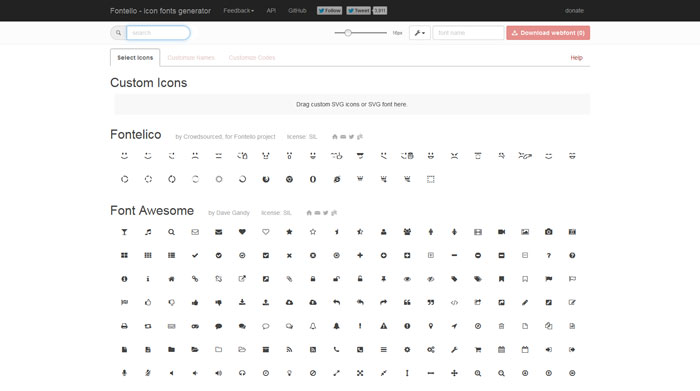Open the Feedback dropdown menu
This screenshot has width=700, height=391.
(x=238, y=11)
